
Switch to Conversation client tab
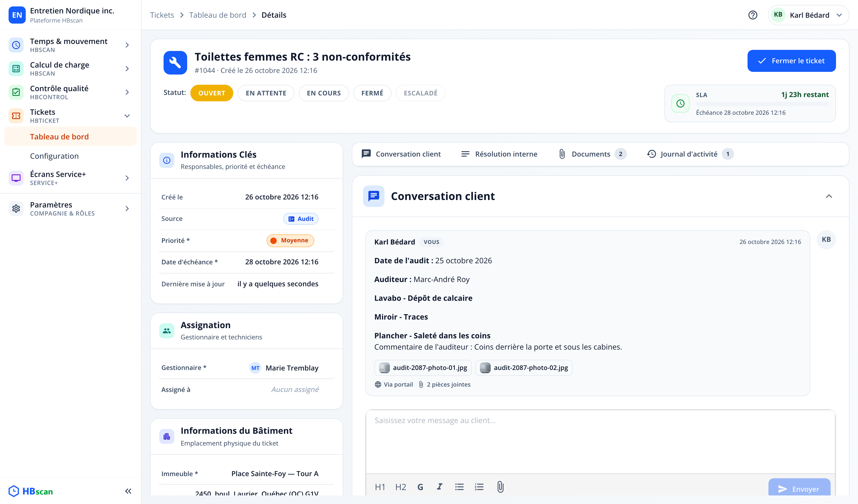point(401,154)
